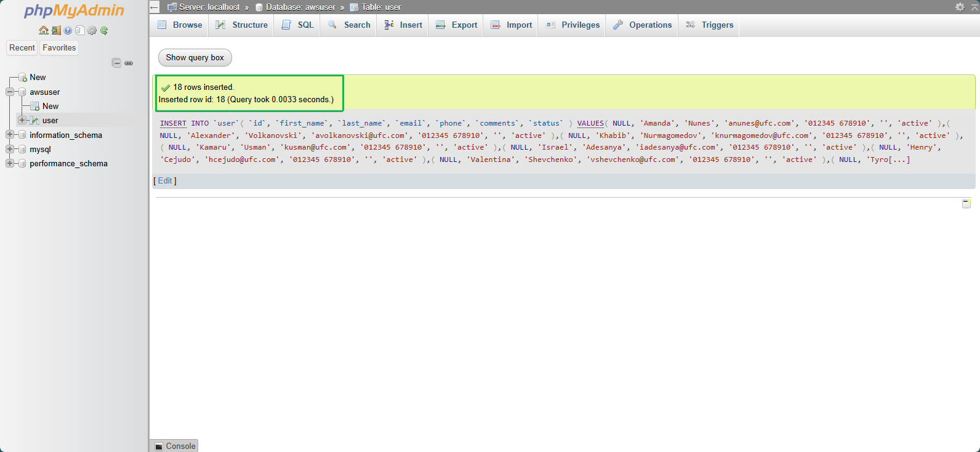
Task: Expand the information_schema database node
Action: 9,134
